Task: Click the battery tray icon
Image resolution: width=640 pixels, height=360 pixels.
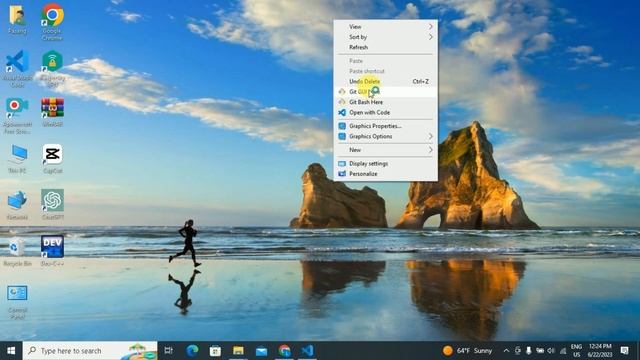Action: pyautogui.click(x=540, y=351)
